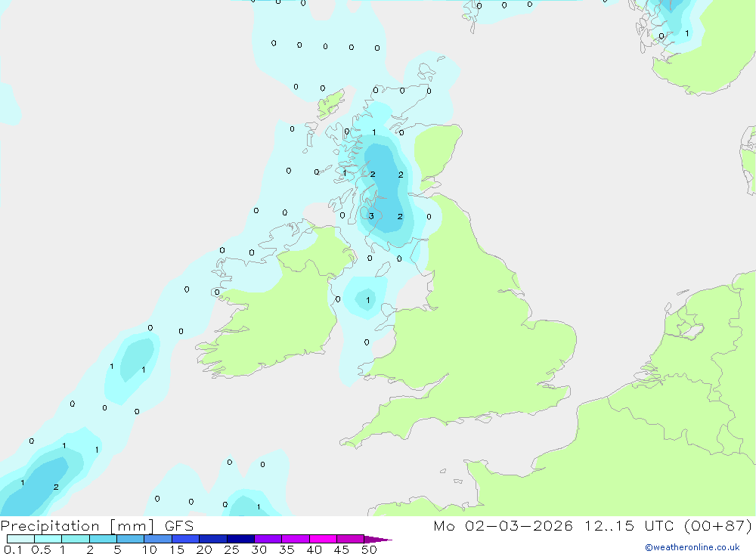This screenshot has height=554, width=756.
Task: Click the 25–30 mm legend color swatch
Action: point(240,539)
